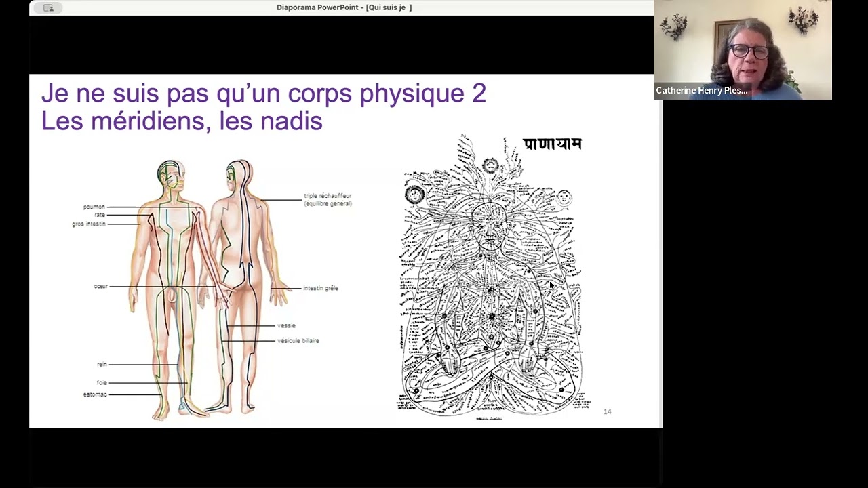
Task: Click the heading "Je ne suis pas qu'un corps physique 2"
Action: click(x=264, y=94)
